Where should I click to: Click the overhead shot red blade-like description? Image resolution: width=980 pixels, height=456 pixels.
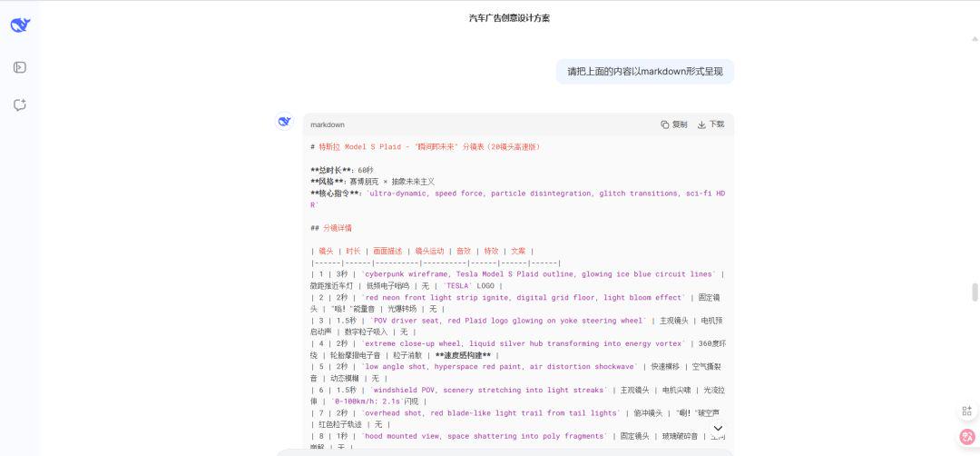[490, 413]
